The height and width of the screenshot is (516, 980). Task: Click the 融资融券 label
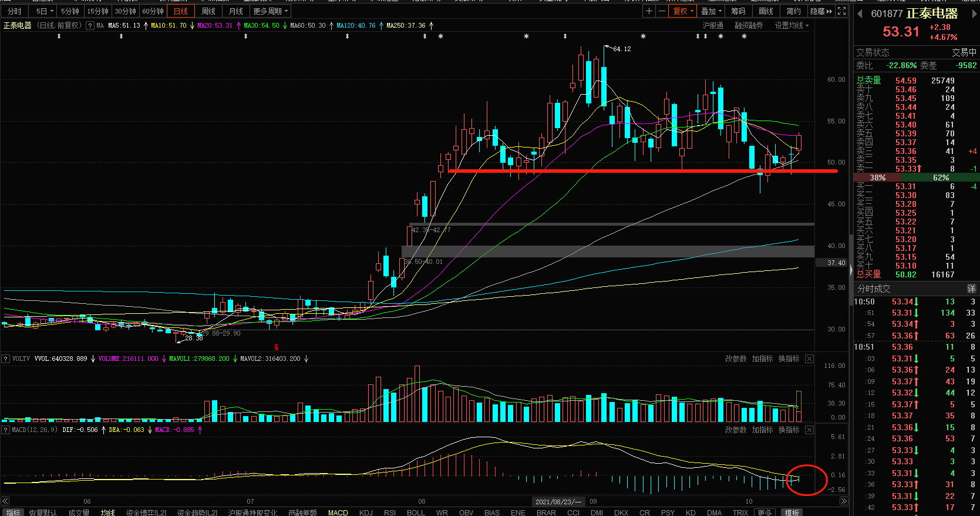tap(749, 26)
